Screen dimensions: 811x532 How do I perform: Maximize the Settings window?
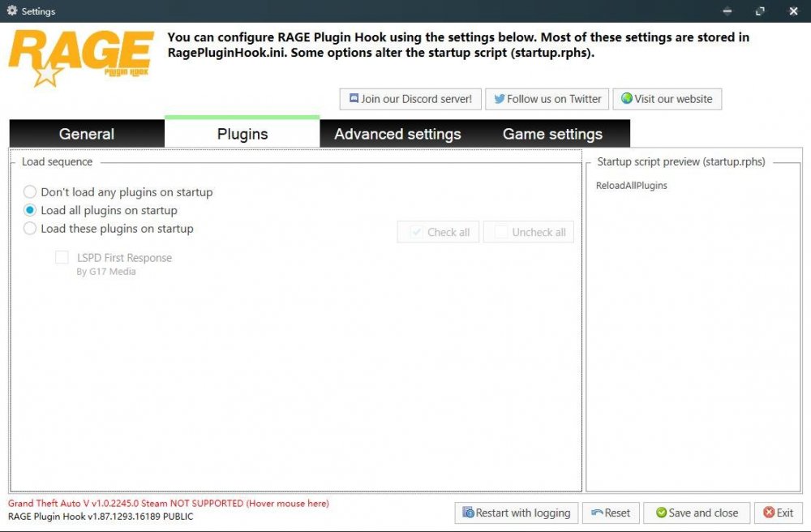point(760,11)
